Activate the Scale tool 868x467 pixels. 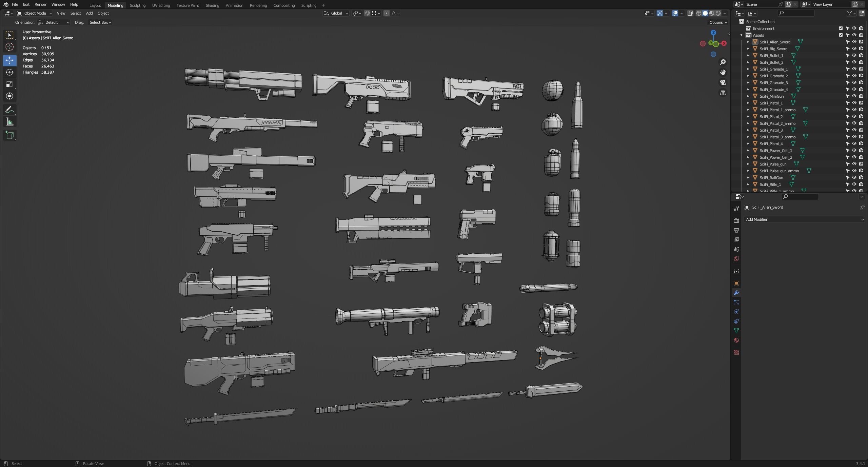(x=9, y=84)
